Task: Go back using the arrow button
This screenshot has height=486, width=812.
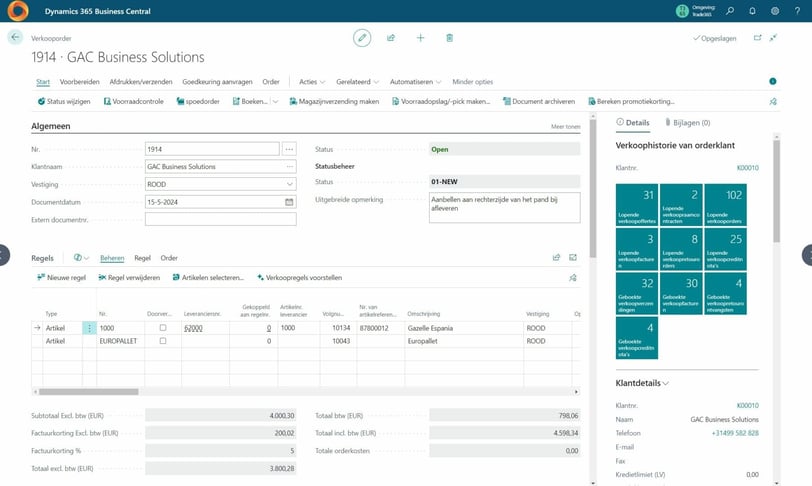Action: (x=15, y=37)
